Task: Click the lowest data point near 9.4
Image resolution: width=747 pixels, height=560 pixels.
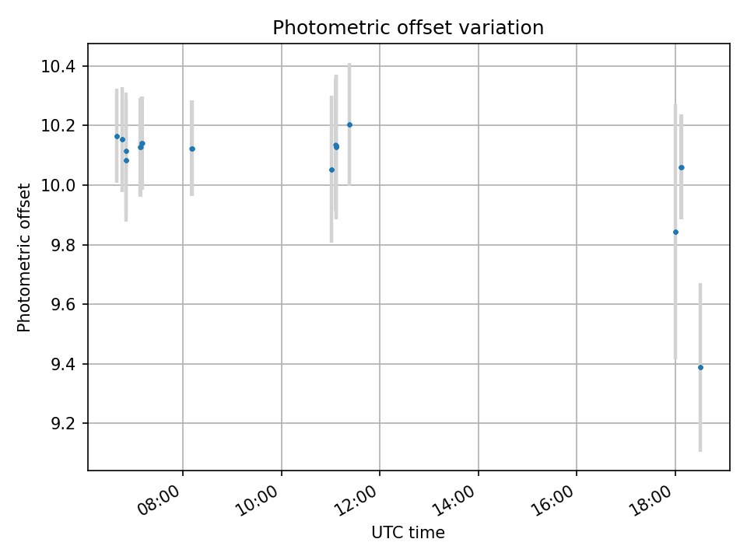Action: pyautogui.click(x=700, y=367)
